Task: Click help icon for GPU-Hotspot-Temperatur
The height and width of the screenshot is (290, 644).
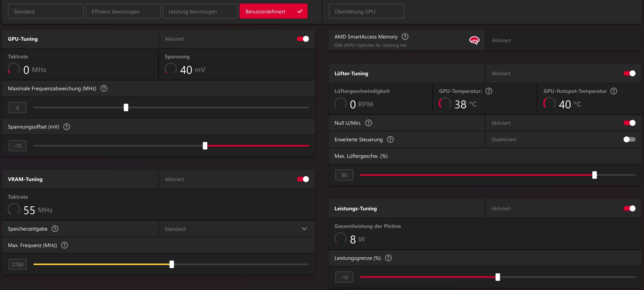Action: click(614, 91)
